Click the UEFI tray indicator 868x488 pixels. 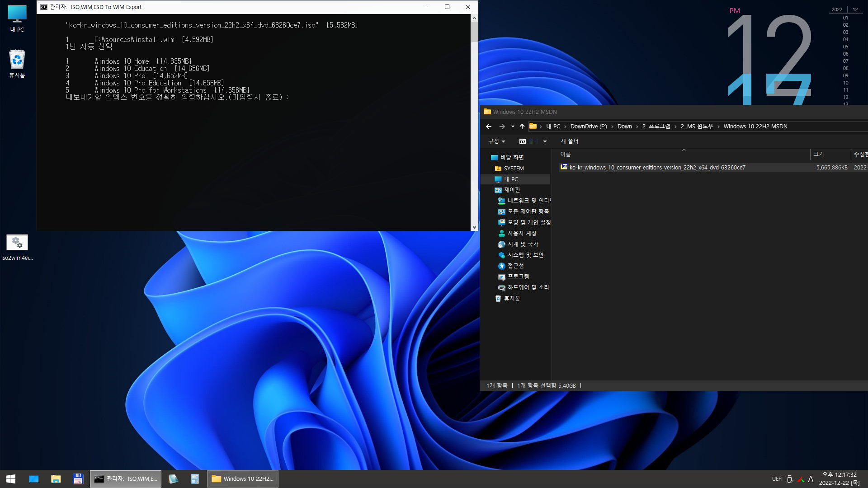tap(777, 479)
